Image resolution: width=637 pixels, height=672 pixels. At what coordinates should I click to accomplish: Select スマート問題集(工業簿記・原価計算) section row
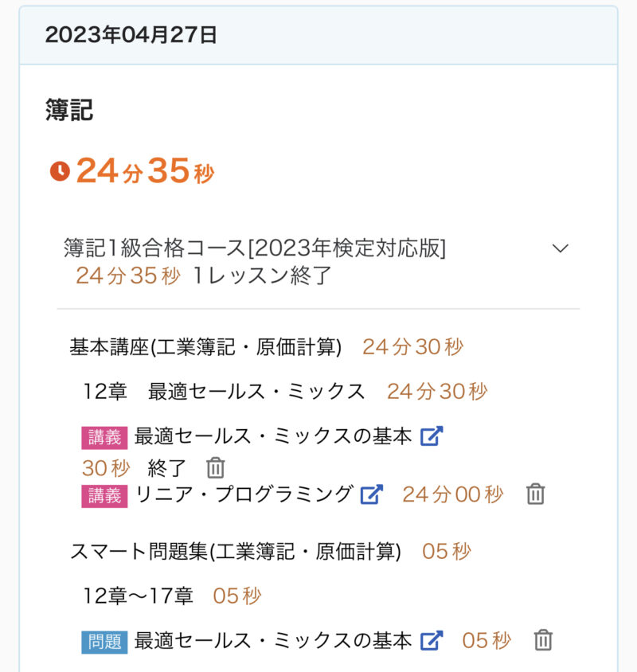tap(236, 551)
